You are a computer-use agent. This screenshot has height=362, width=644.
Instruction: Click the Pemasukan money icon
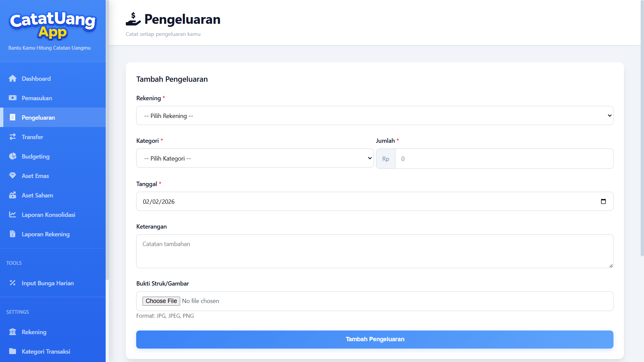(x=13, y=98)
